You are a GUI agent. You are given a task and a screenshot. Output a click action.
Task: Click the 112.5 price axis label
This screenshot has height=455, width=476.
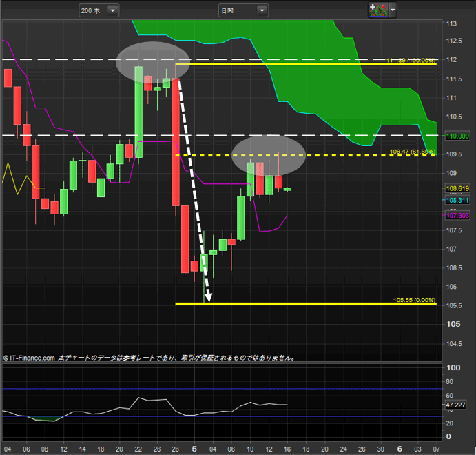[x=454, y=41]
